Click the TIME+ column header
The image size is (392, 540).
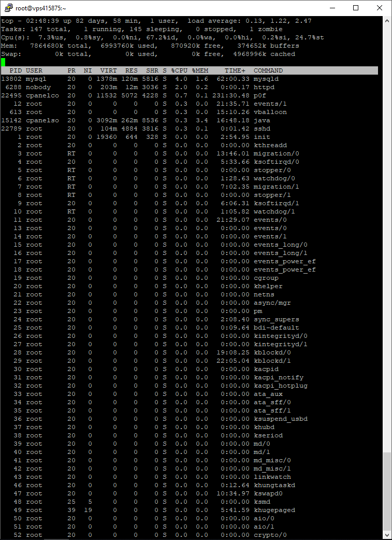pyautogui.click(x=235, y=70)
